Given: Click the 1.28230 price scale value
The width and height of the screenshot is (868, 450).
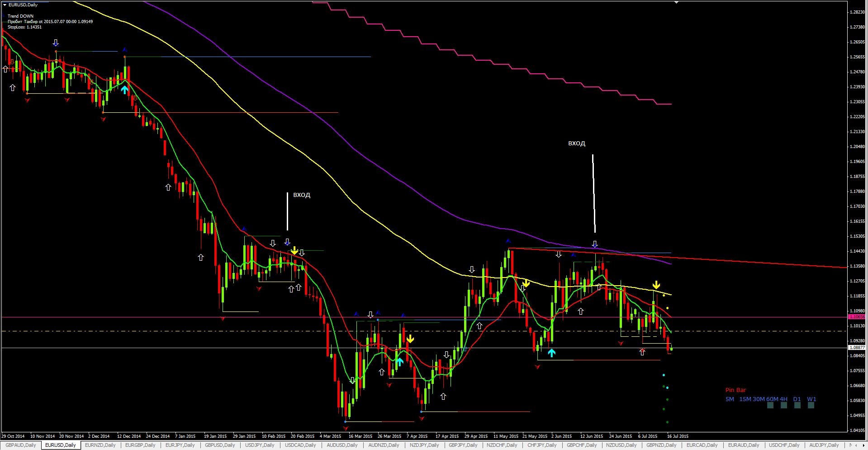Looking at the screenshot, I should click(858, 12).
